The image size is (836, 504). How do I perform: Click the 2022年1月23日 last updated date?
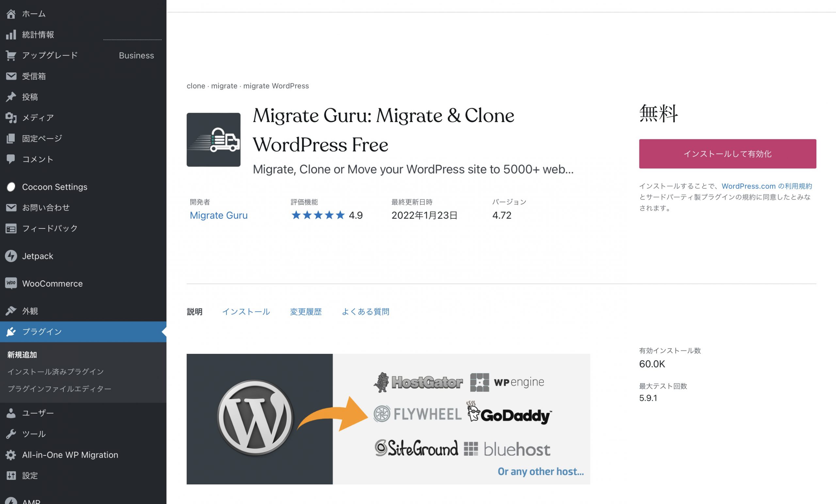[424, 215]
